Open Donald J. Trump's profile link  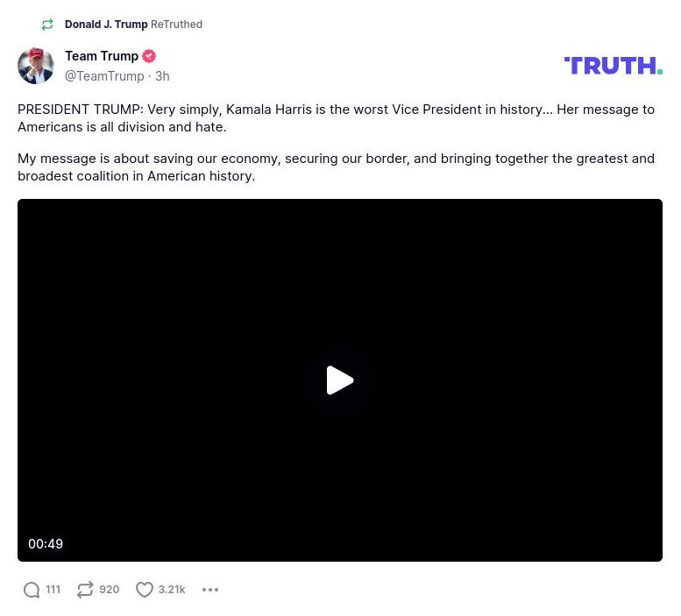(x=106, y=25)
